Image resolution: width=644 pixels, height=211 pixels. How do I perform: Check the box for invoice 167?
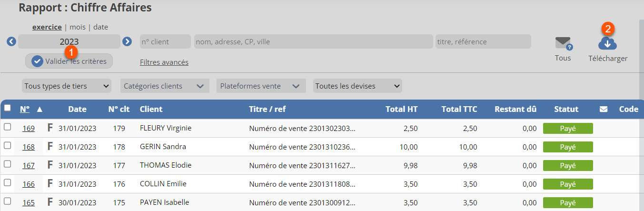coord(7,164)
